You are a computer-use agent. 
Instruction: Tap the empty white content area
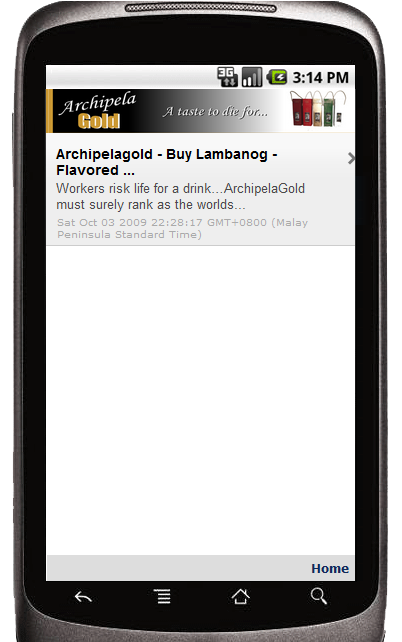tap(201, 400)
